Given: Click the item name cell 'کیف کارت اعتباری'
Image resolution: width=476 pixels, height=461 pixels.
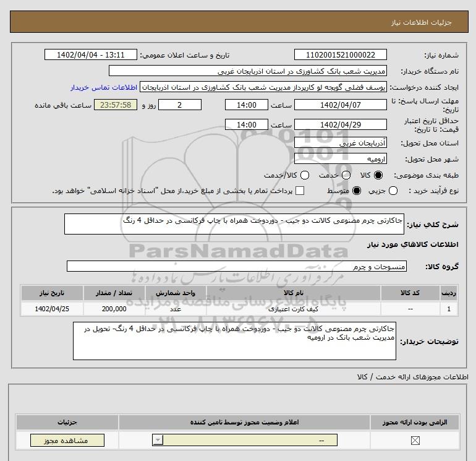Looking at the screenshot, I should [293, 309].
